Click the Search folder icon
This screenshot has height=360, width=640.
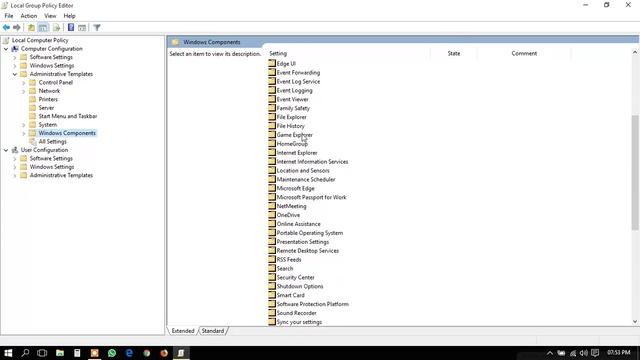272,268
